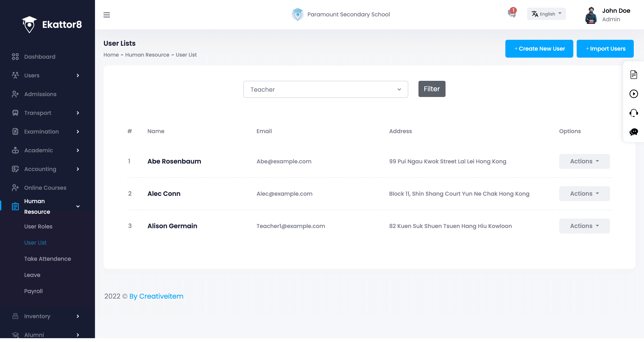This screenshot has height=342, width=644.
Task: Open the documentation icon in the right panel
Action: point(634,74)
